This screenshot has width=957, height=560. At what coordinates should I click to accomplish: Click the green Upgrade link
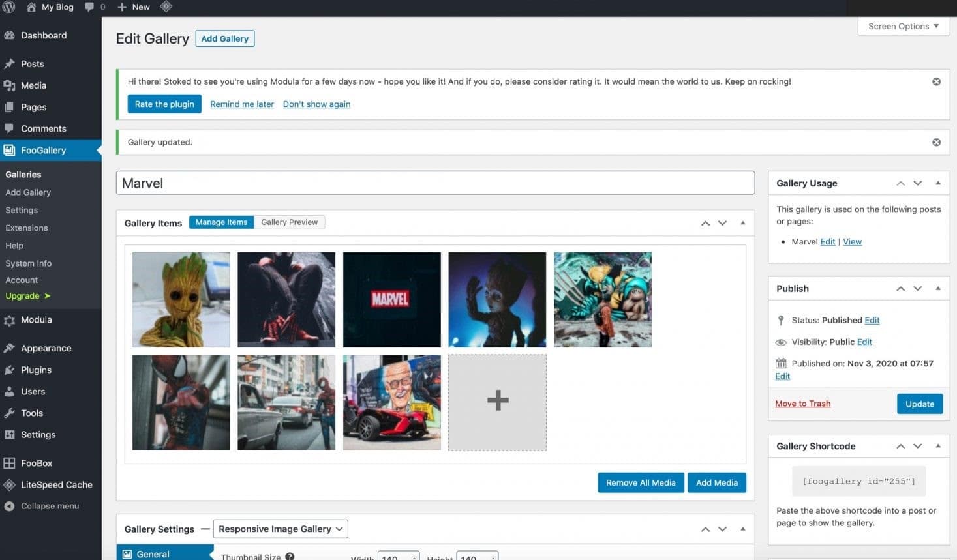click(27, 296)
